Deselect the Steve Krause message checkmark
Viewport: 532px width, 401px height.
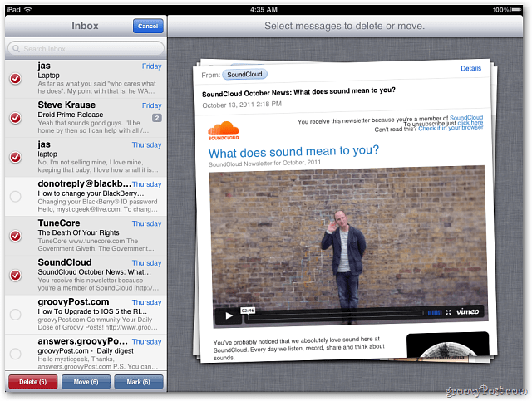[x=15, y=118]
